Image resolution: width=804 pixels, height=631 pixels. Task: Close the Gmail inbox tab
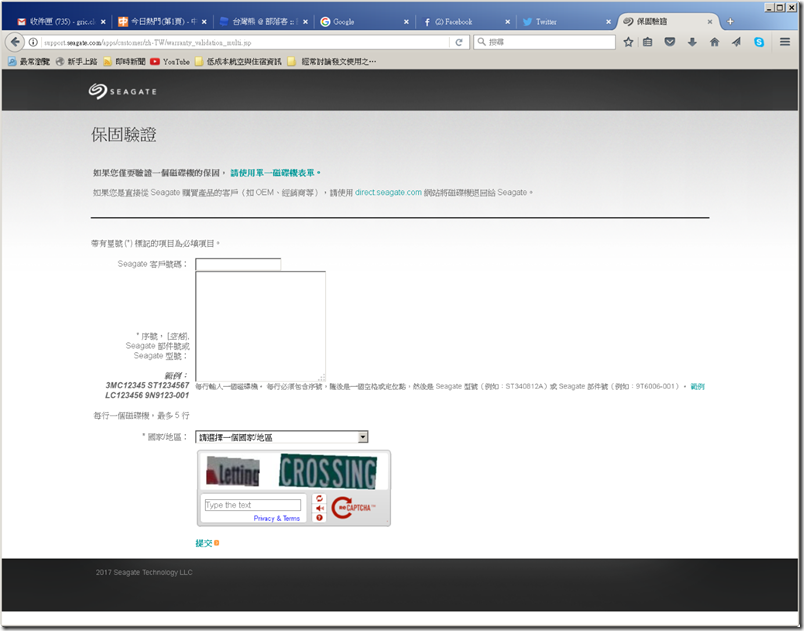click(x=103, y=22)
